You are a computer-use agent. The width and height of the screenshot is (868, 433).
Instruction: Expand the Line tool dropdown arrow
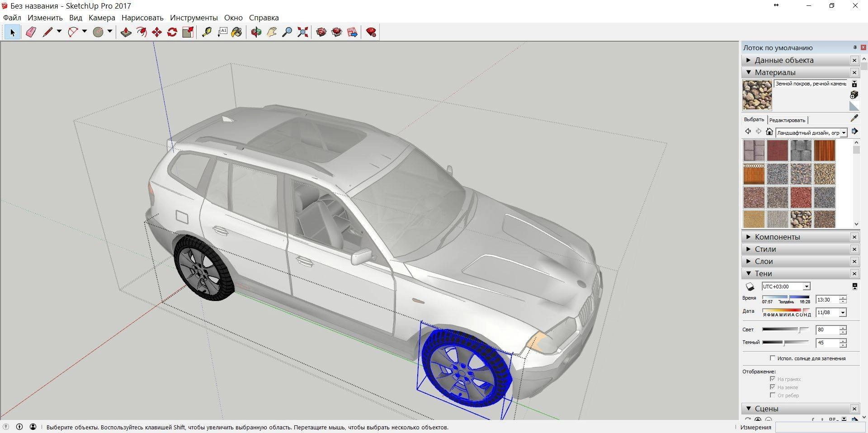(59, 32)
